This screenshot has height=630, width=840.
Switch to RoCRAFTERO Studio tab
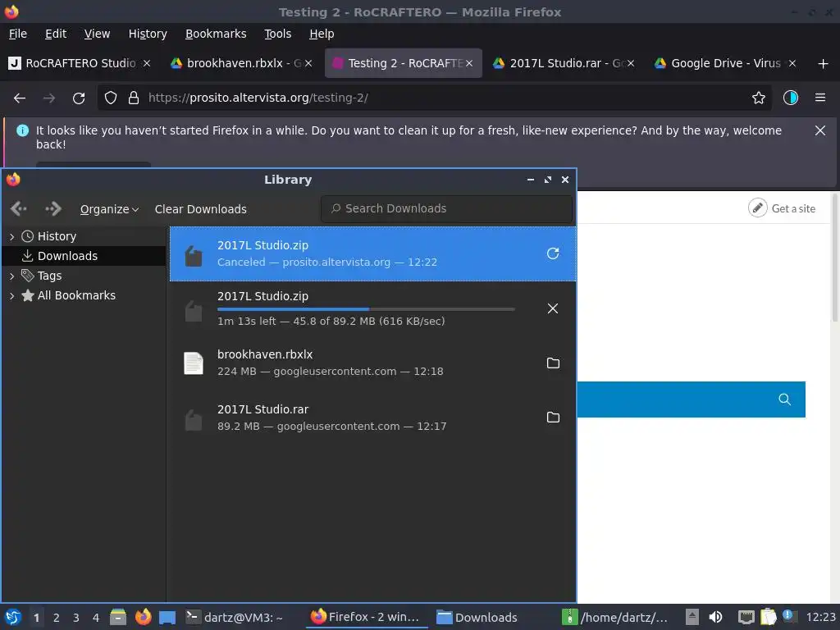(x=80, y=63)
